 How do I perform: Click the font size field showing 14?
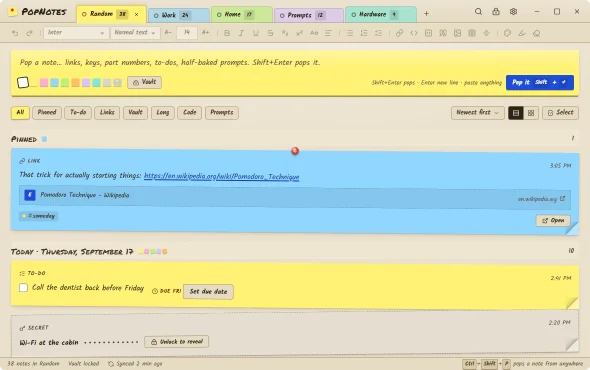(187, 33)
